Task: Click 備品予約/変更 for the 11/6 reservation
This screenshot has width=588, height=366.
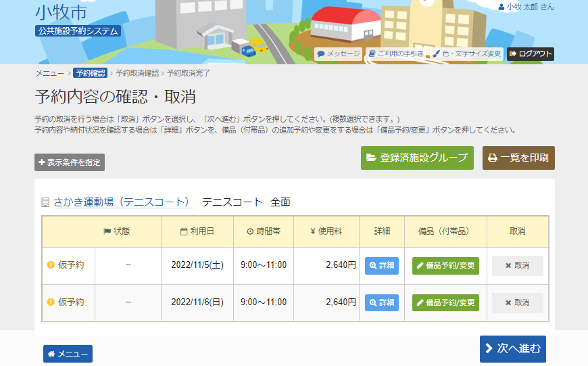Action: pyautogui.click(x=445, y=302)
